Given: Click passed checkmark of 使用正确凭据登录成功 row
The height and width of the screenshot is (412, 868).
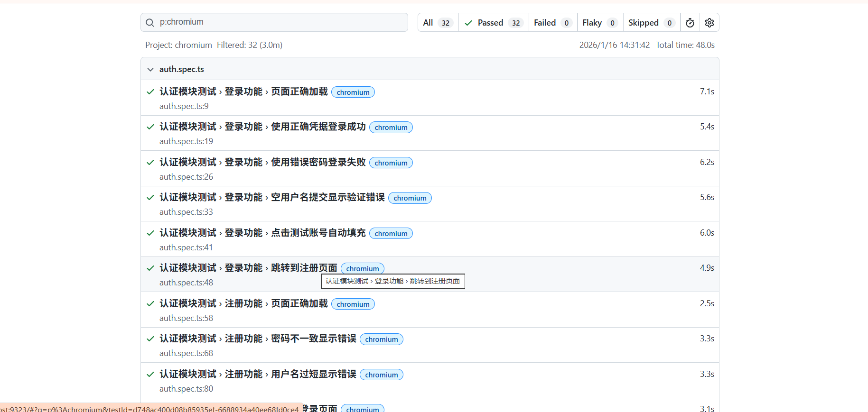Looking at the screenshot, I should pyautogui.click(x=150, y=127).
